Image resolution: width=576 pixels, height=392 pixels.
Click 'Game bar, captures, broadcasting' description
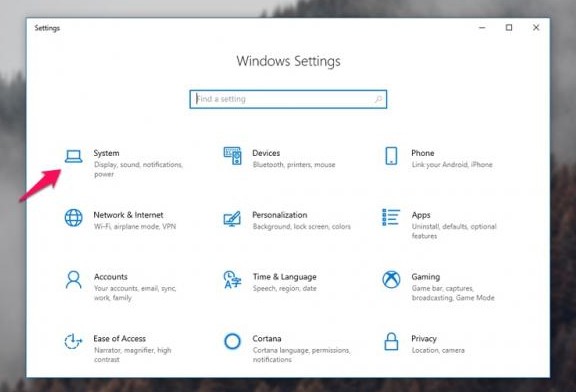point(453,293)
